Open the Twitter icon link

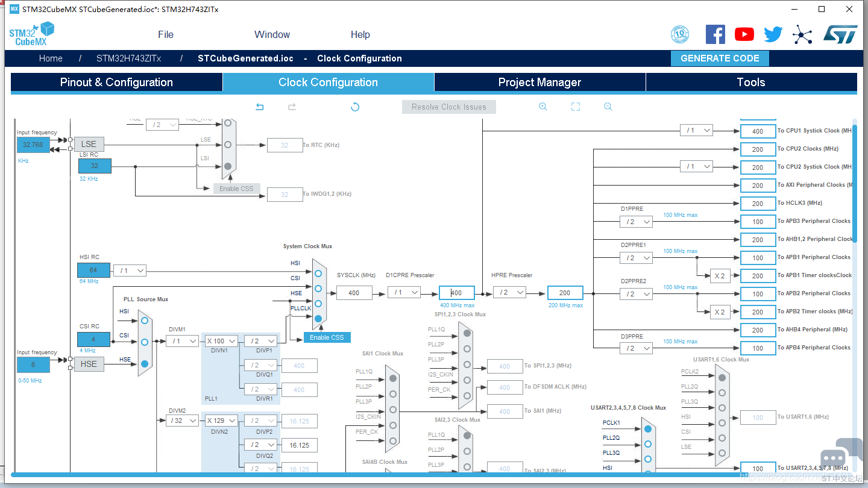[x=773, y=34]
